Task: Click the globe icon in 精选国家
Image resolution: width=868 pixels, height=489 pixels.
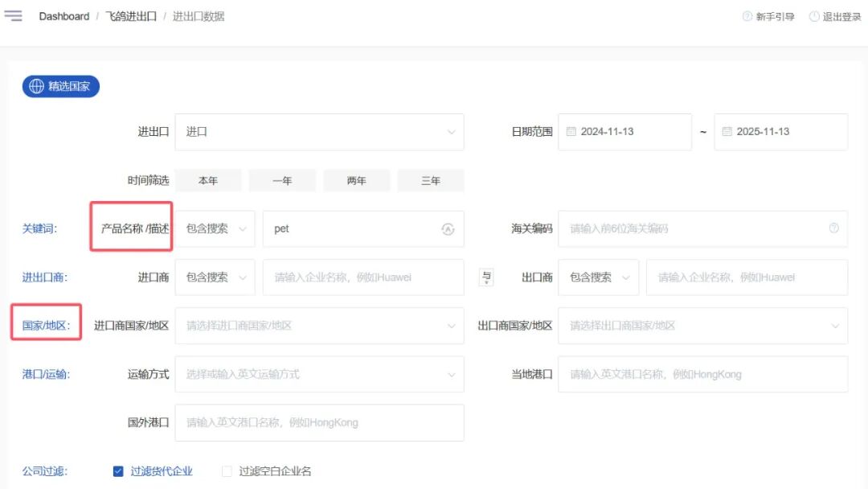Action: 36,86
